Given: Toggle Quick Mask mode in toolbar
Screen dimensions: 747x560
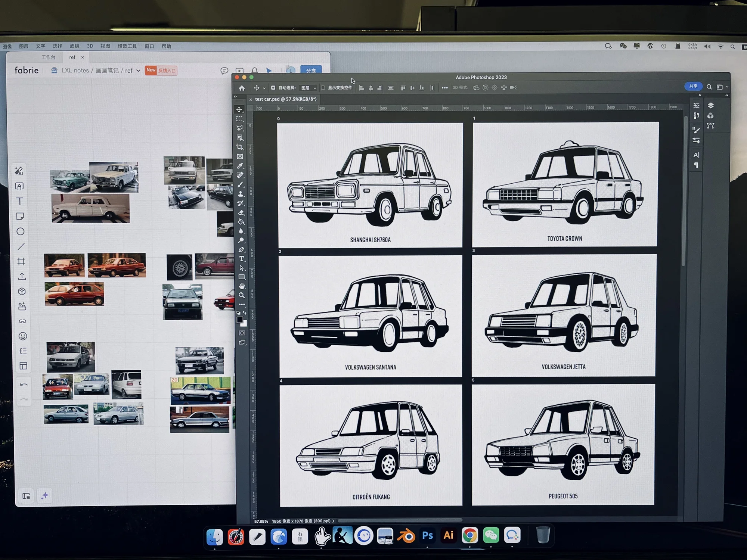Looking at the screenshot, I should [242, 333].
